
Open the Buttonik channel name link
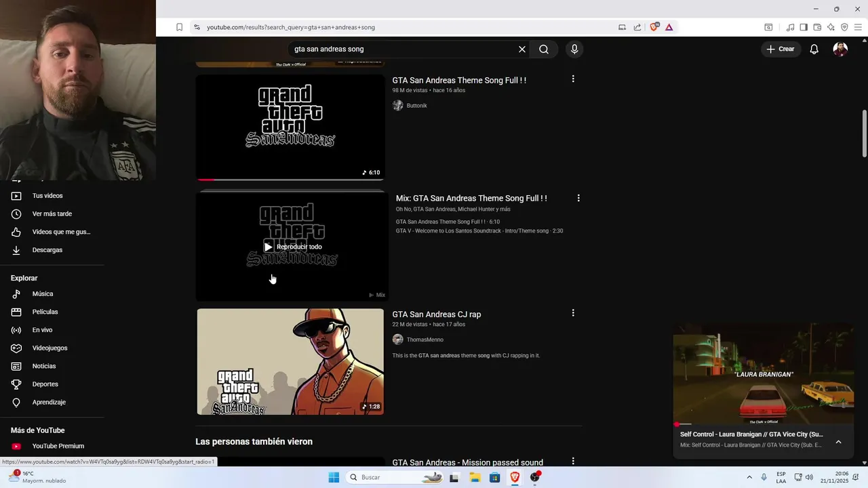417,106
